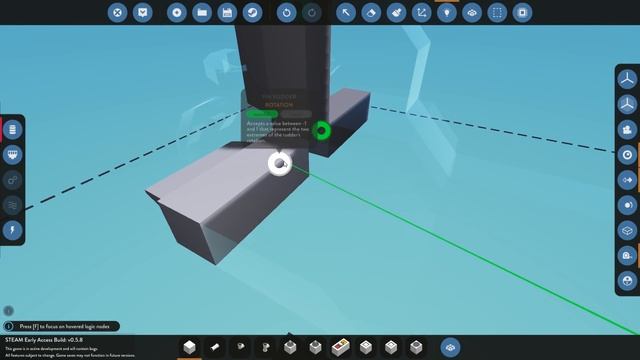Select the third hotbar component, a small pipe
The width and height of the screenshot is (640, 360).
tap(240, 347)
